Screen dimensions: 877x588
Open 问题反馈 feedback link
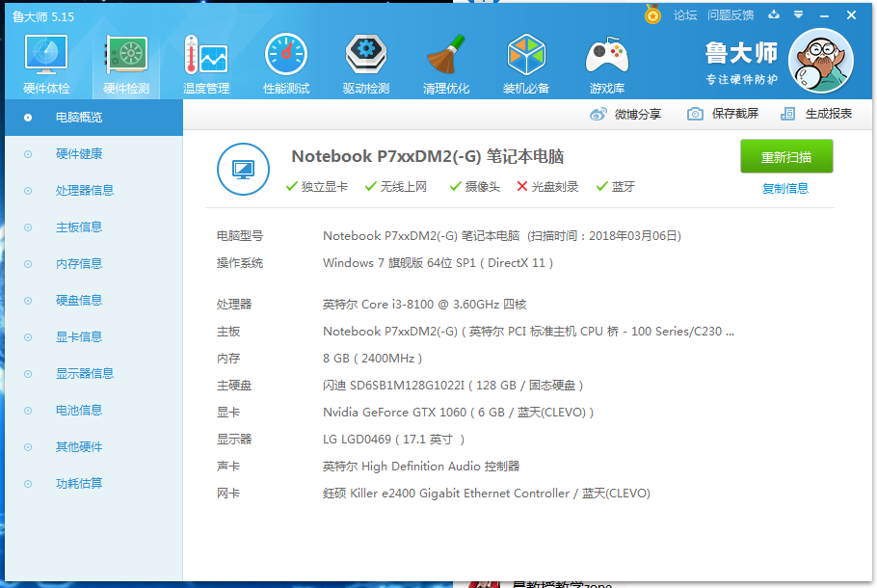click(731, 15)
